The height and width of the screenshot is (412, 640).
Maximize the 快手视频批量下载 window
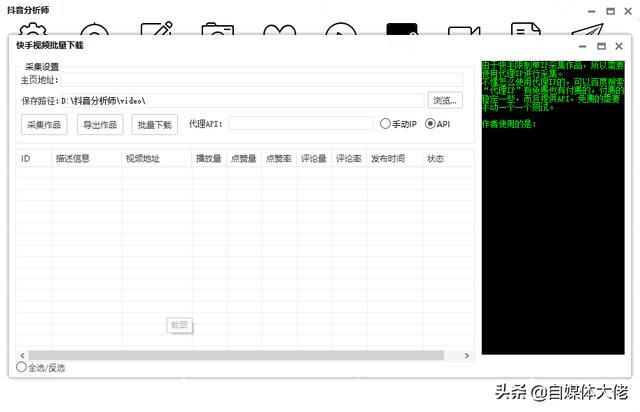pos(601,46)
